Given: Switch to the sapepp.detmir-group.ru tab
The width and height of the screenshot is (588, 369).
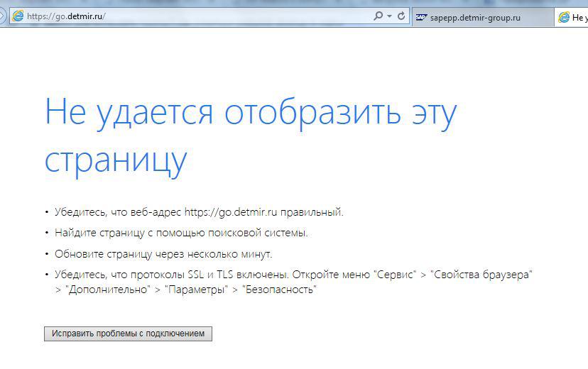Looking at the screenshot, I should tap(483, 18).
